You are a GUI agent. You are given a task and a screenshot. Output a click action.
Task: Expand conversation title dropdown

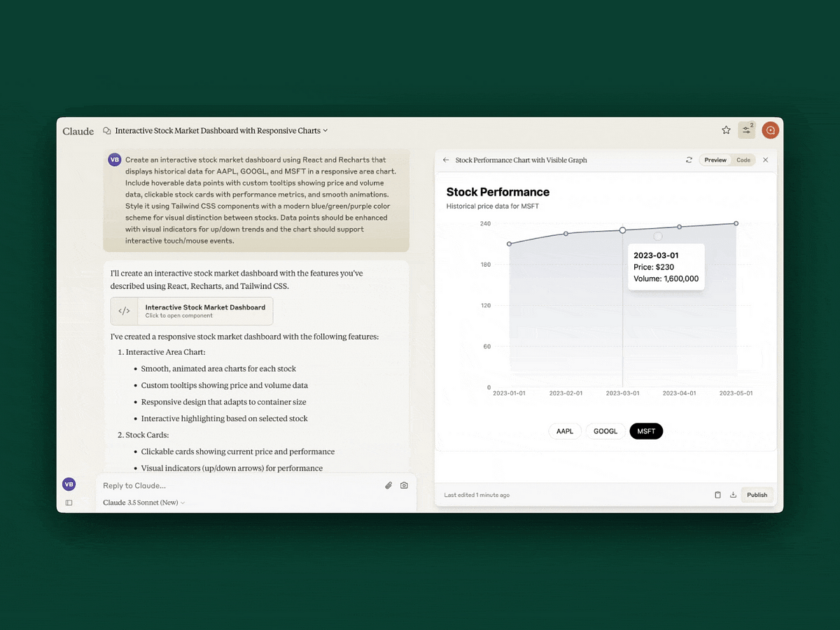[325, 131]
